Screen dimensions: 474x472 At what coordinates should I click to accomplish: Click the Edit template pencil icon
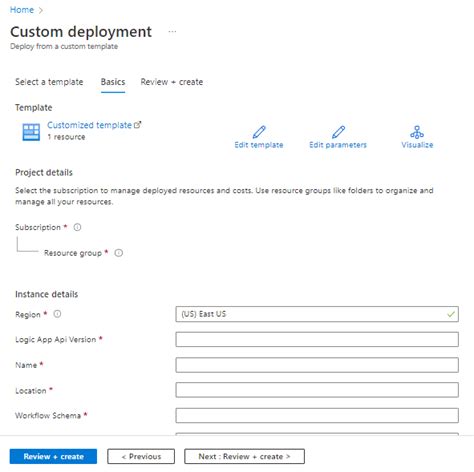[x=259, y=132]
